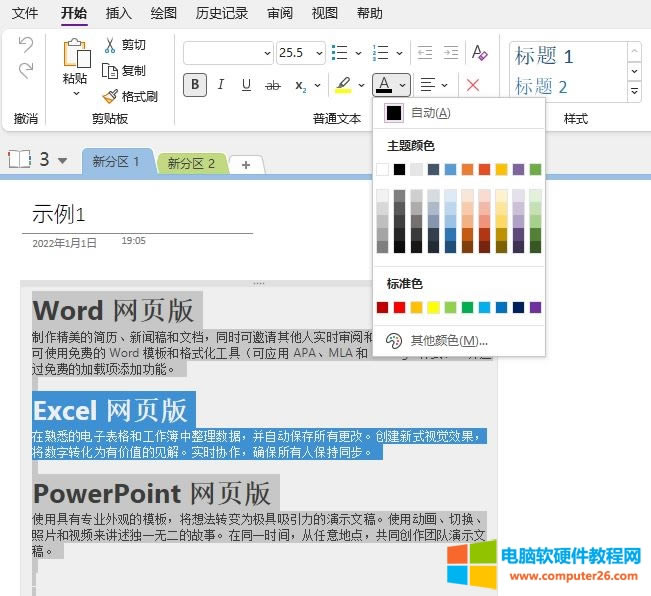Viewport: 651px width, 596px height.
Task: Toggle Italic formatting
Action: pyautogui.click(x=221, y=86)
